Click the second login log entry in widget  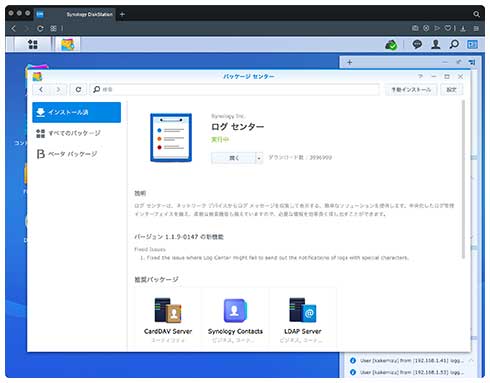click(x=411, y=372)
